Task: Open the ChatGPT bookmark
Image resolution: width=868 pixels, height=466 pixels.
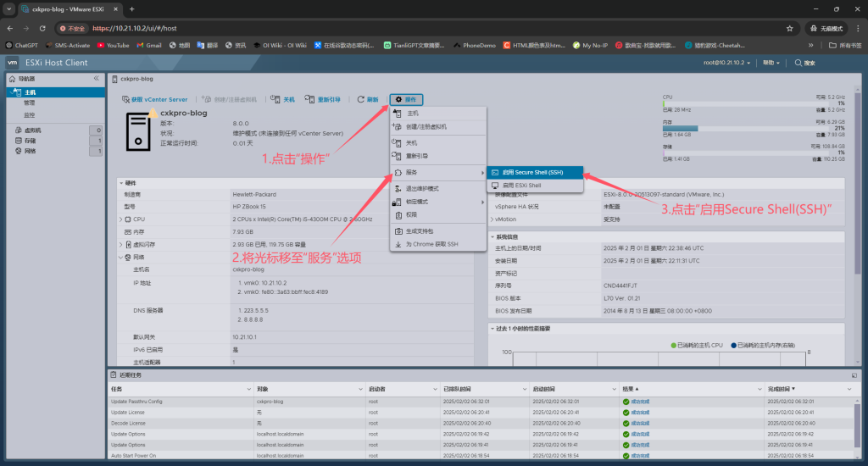Action: coord(21,46)
